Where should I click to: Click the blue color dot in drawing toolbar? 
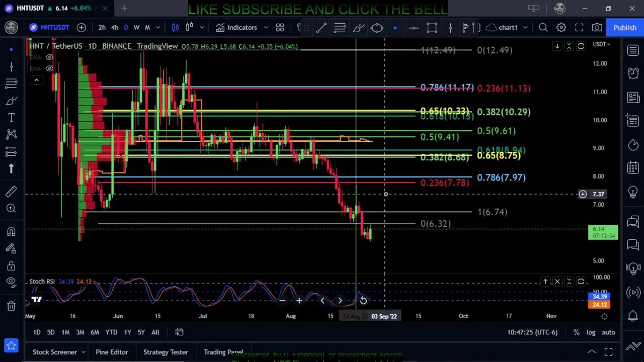coord(395,28)
